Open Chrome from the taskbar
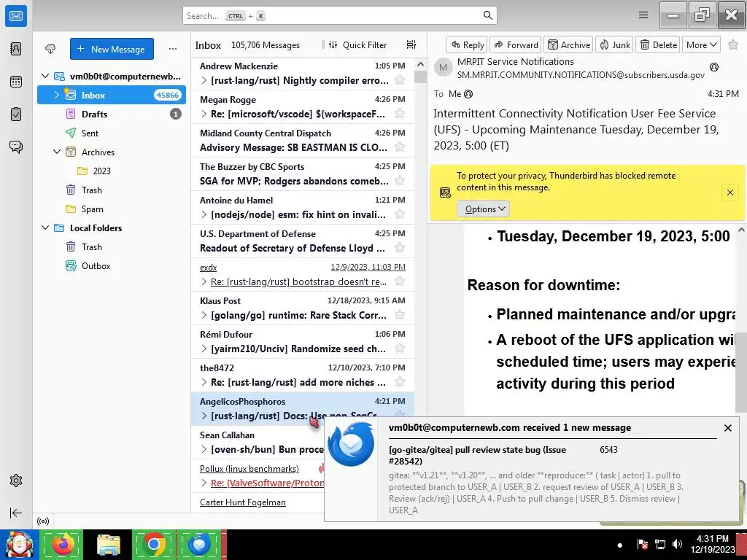Viewport: 747px width, 560px height. [x=153, y=545]
